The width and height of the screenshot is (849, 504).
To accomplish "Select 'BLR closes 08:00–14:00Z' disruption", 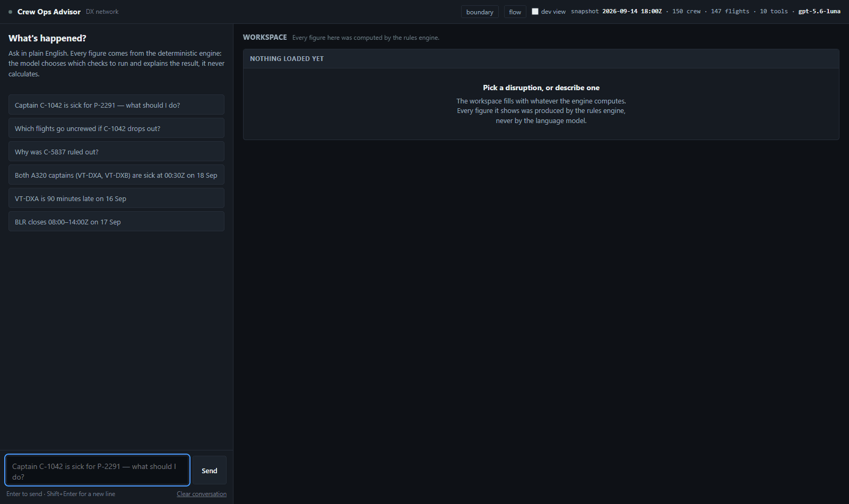I will pyautogui.click(x=116, y=221).
